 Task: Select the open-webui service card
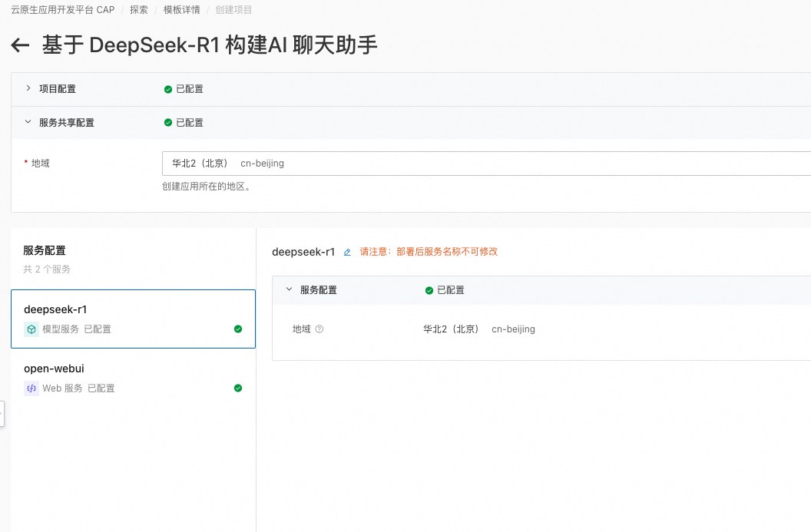coord(133,378)
